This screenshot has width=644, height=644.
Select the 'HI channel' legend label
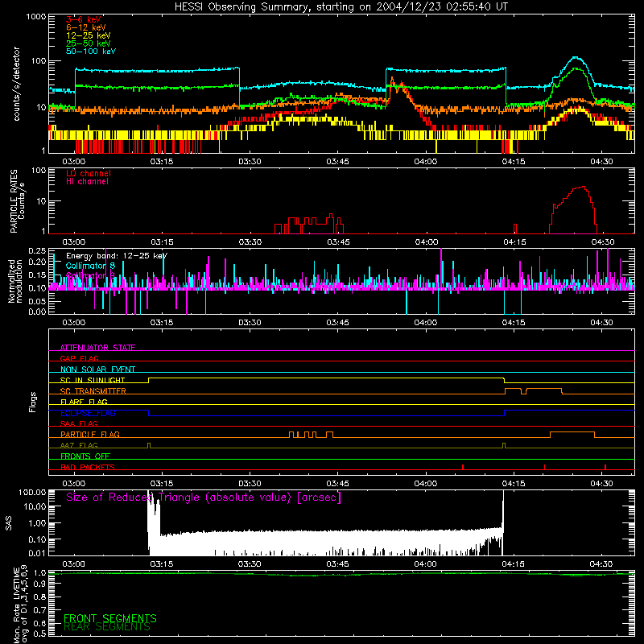[87, 182]
